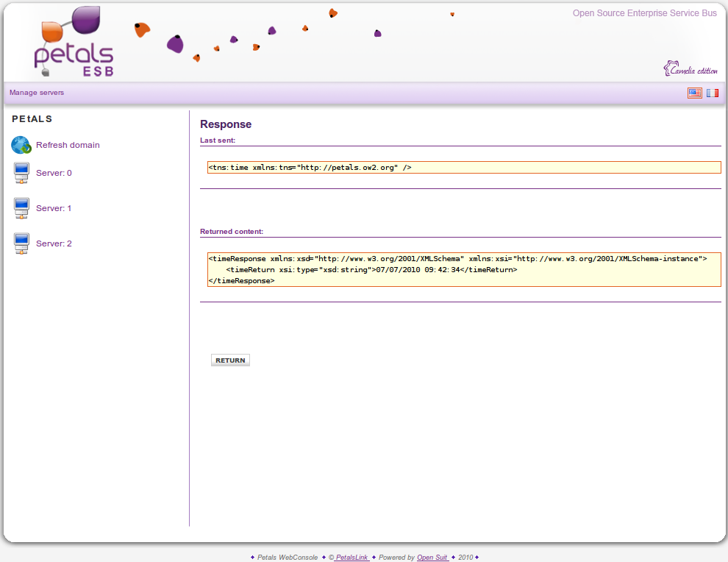728x562 pixels.
Task: Open the Server: 0 entry
Action: pos(54,173)
